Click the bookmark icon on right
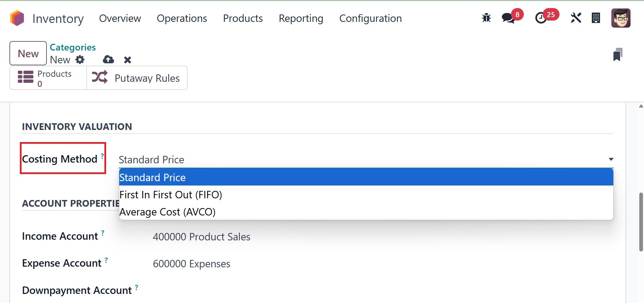 (617, 55)
